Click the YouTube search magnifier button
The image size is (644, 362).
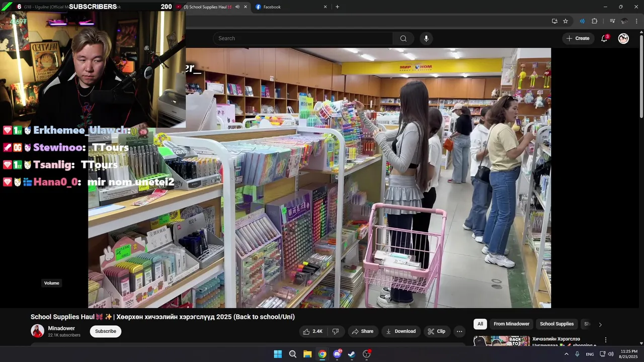pos(404,39)
